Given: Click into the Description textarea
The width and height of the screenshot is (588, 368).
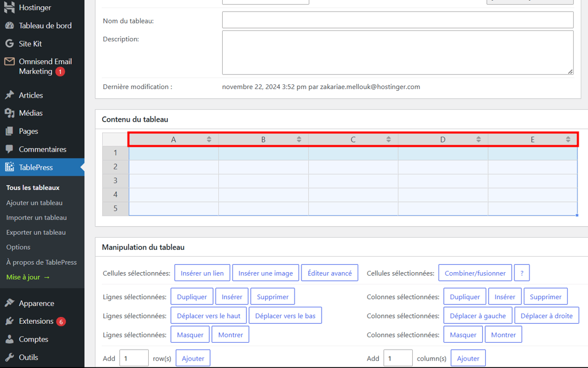Looking at the screenshot, I should 397,52.
